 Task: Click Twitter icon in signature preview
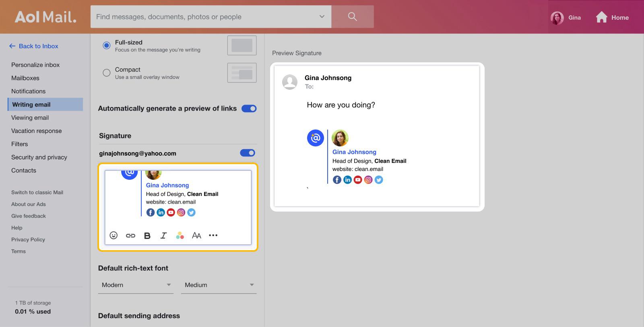point(379,180)
